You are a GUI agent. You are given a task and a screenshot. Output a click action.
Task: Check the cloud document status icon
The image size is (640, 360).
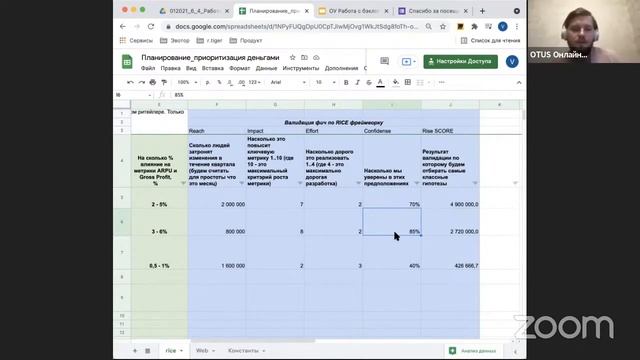click(x=316, y=58)
